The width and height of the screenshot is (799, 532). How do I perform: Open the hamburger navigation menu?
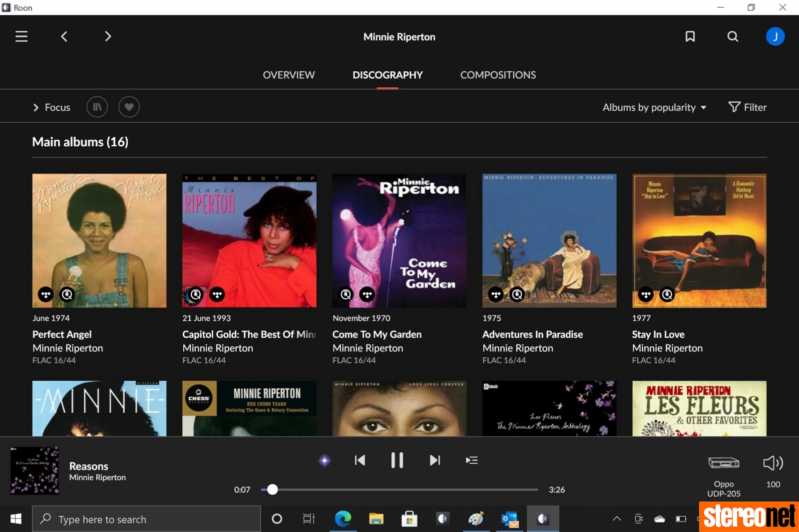coord(21,36)
